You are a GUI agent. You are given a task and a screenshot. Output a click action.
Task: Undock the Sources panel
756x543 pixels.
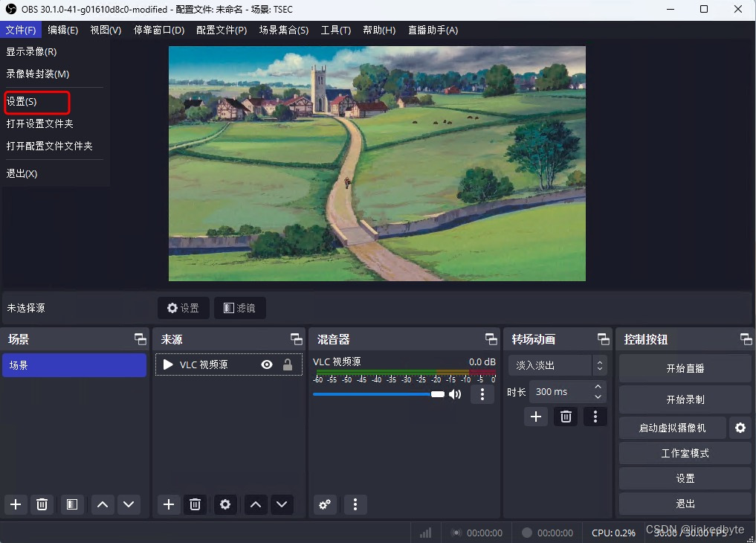297,339
